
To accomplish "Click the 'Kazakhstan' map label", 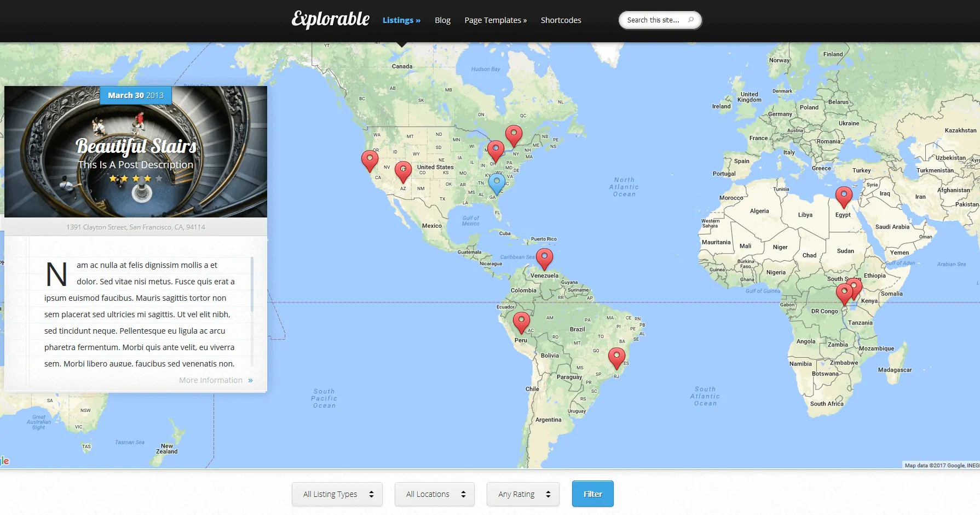I will tap(960, 130).
